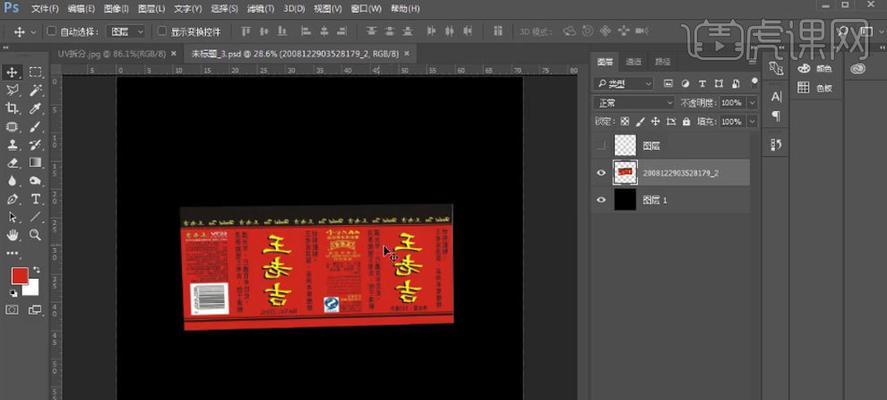Screen dimensions: 887x400
Task: Hide 图层 1 with its eye icon
Action: click(601, 200)
